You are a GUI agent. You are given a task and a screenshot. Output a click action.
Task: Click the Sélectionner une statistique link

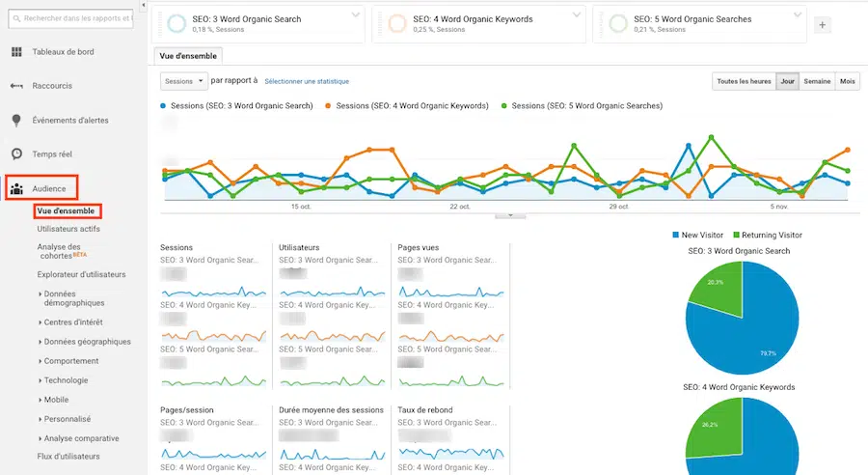click(x=307, y=82)
